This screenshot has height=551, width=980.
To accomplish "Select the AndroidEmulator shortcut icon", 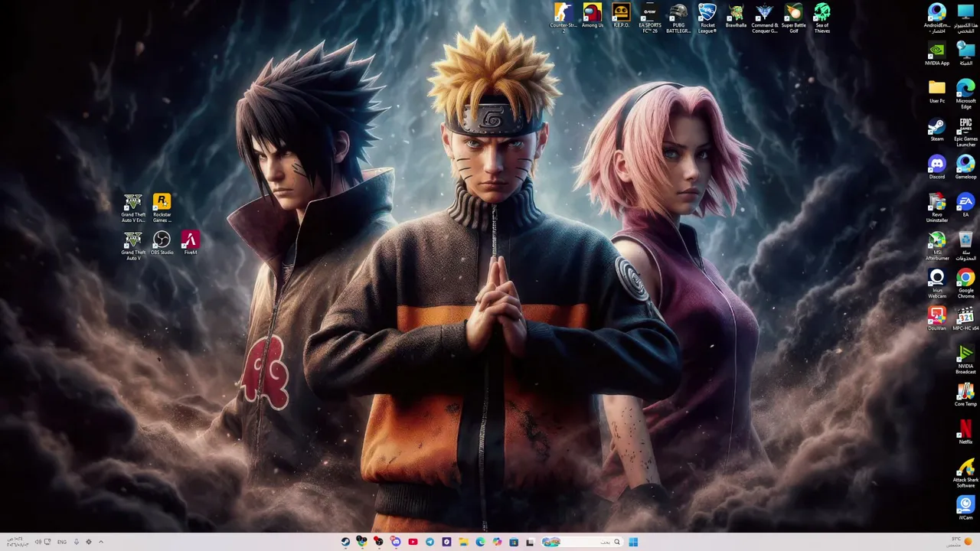I will click(x=937, y=18).
